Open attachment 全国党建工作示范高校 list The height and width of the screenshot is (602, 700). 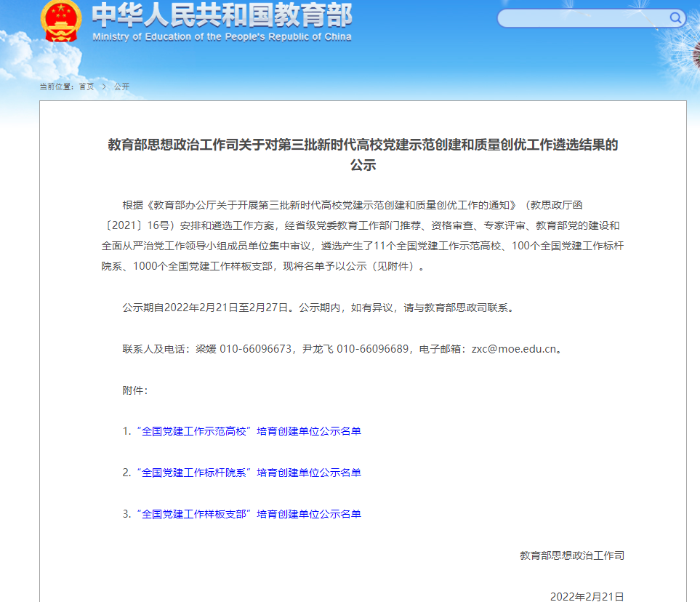point(249,431)
